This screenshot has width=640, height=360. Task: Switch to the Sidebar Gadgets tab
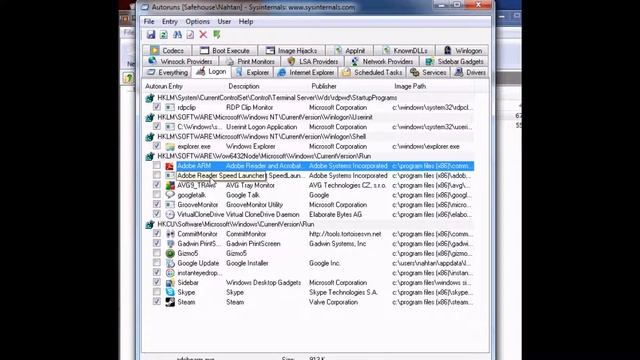click(455, 62)
